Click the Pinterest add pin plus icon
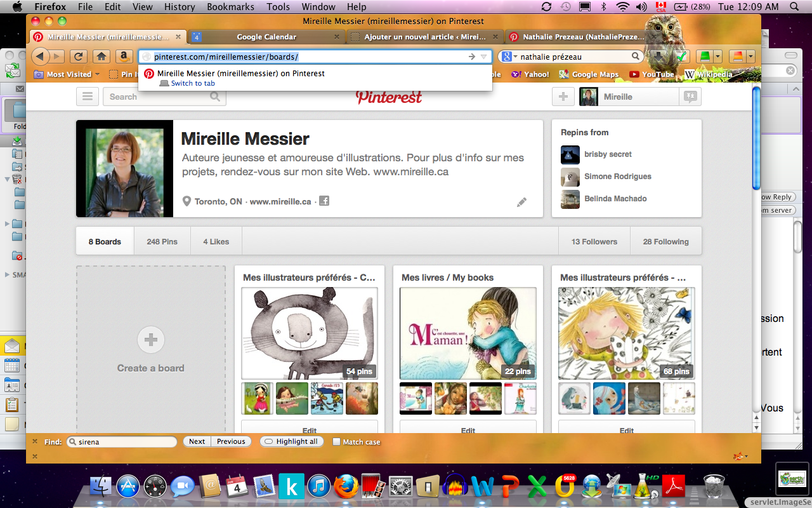Image resolution: width=812 pixels, height=508 pixels. [x=563, y=97]
